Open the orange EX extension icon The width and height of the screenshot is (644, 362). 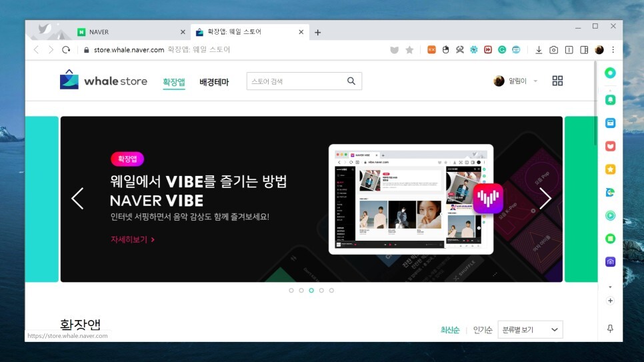[x=431, y=50]
